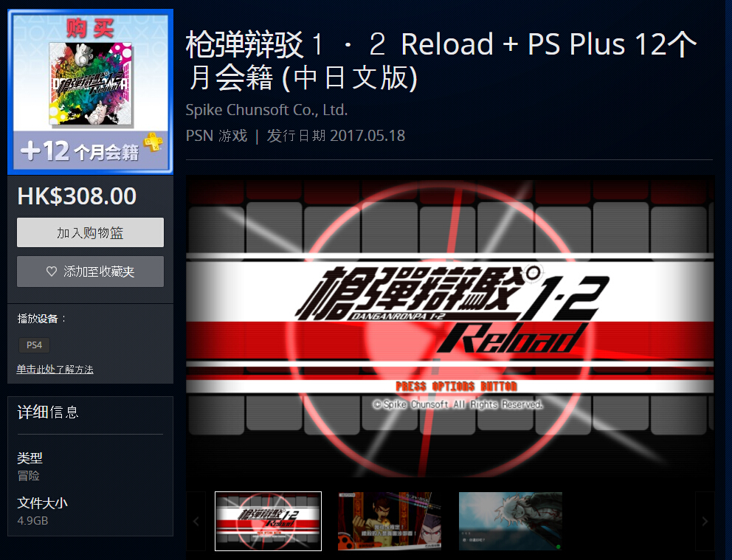Click the 添加至收藏夹 wishlist button

(90, 271)
